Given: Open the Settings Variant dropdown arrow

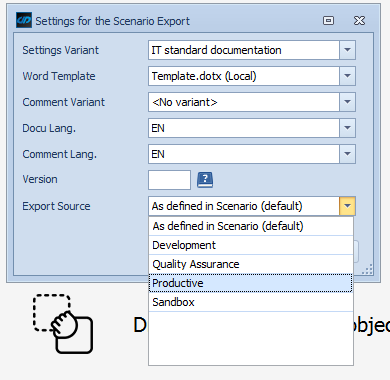Looking at the screenshot, I should 347,50.
